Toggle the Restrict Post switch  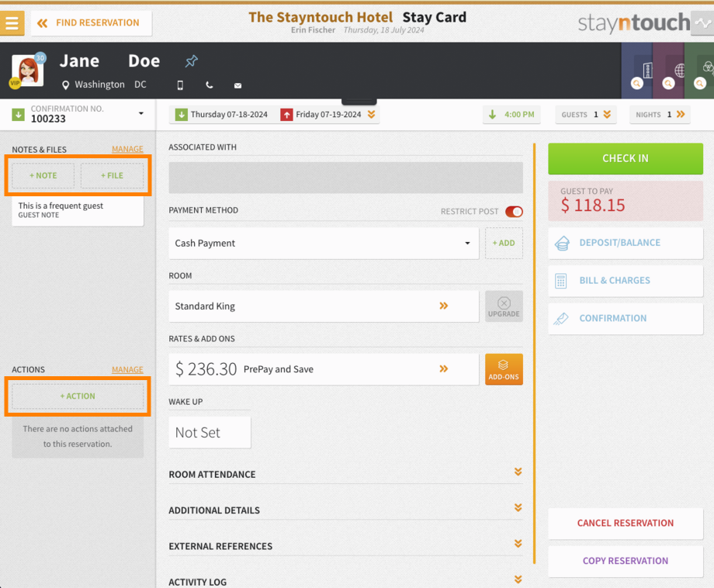point(514,212)
